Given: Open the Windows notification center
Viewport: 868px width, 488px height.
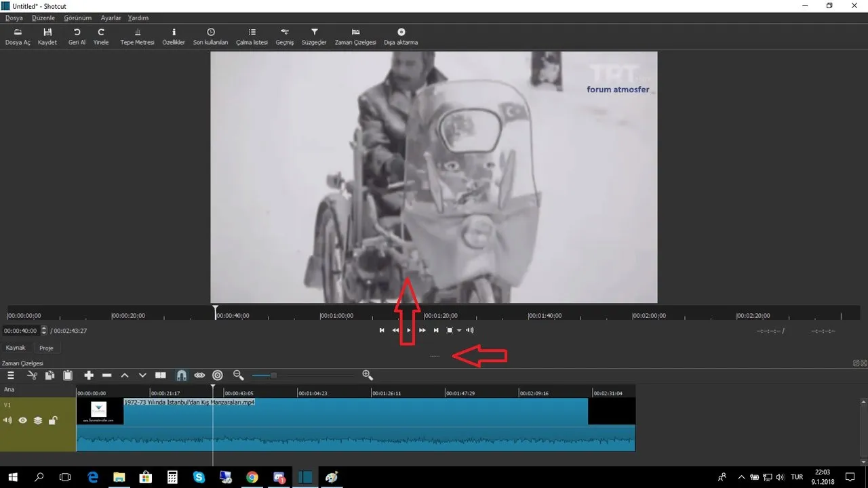Looking at the screenshot, I should (x=850, y=477).
